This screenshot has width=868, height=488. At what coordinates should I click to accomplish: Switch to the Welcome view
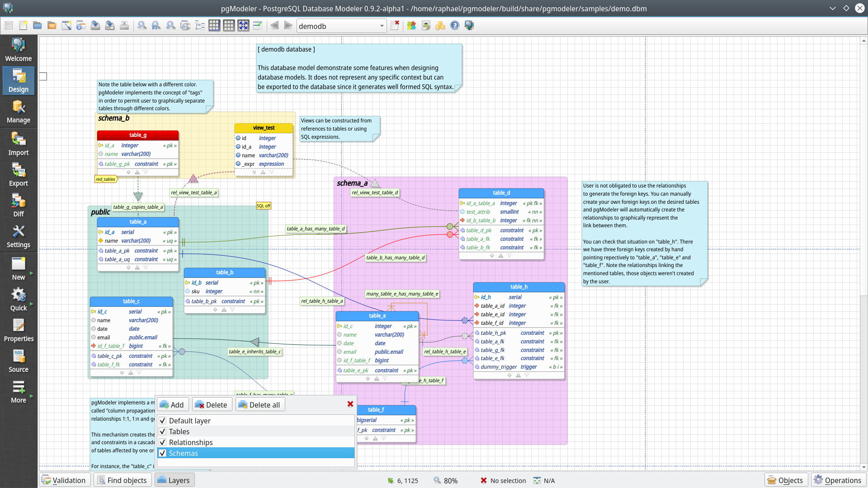point(19,50)
